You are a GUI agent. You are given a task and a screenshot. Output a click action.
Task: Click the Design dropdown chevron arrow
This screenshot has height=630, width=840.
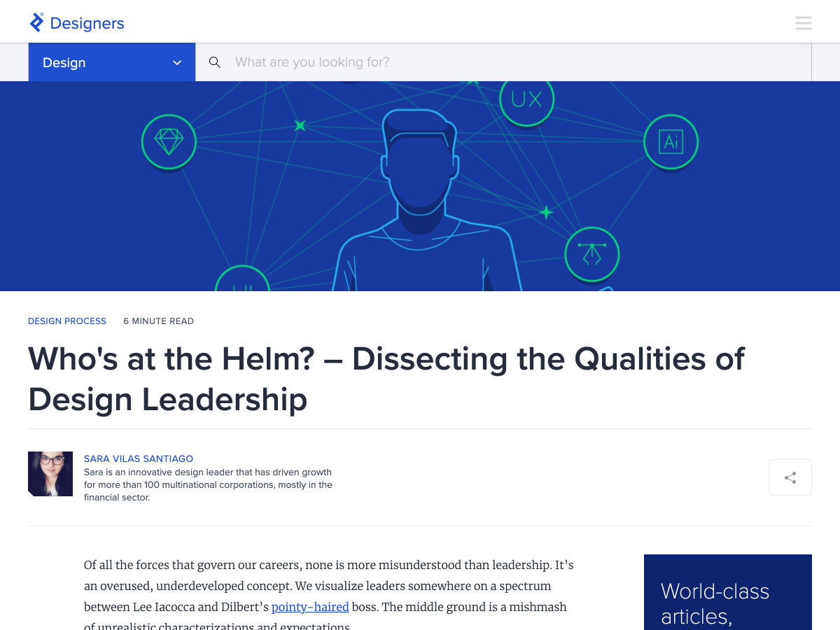coord(177,62)
